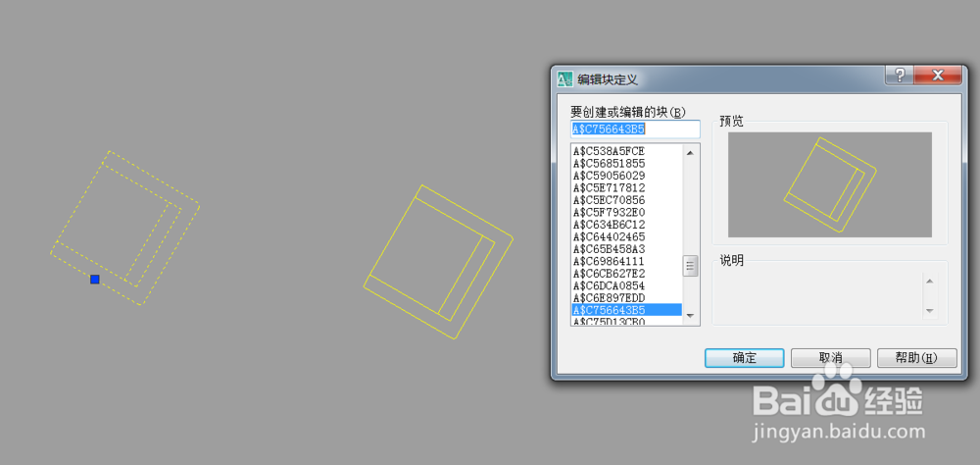Select block A$C6CB627E2 in list
Viewport: 980px width, 465px height.
point(609,274)
